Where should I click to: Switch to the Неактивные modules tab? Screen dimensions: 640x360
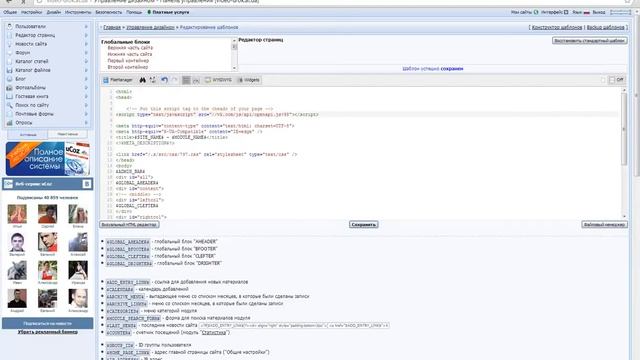[67, 134]
